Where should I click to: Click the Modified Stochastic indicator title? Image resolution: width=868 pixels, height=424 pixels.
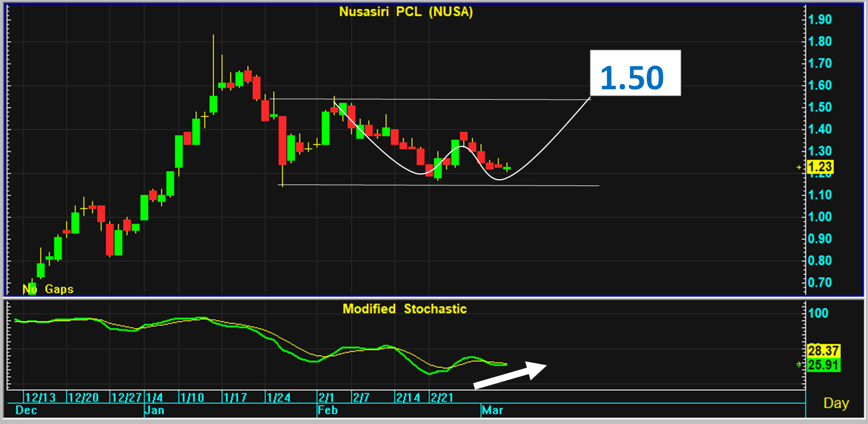click(404, 309)
